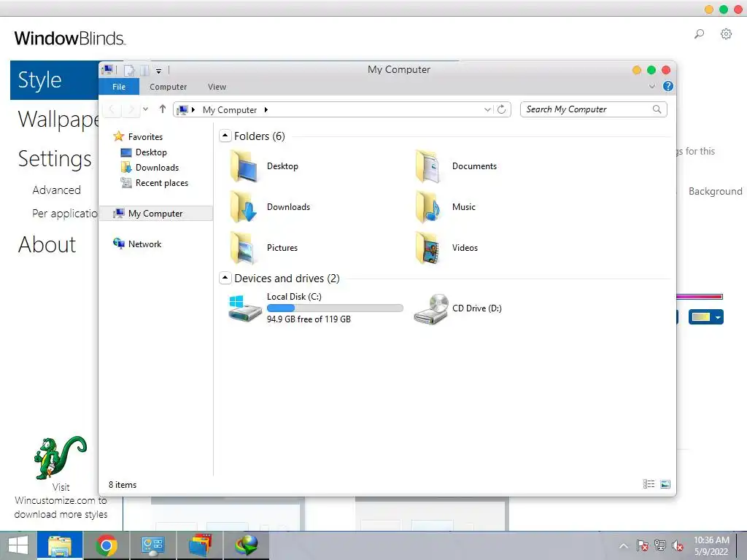
Task: Launch Google Chrome from taskbar
Action: click(x=107, y=545)
